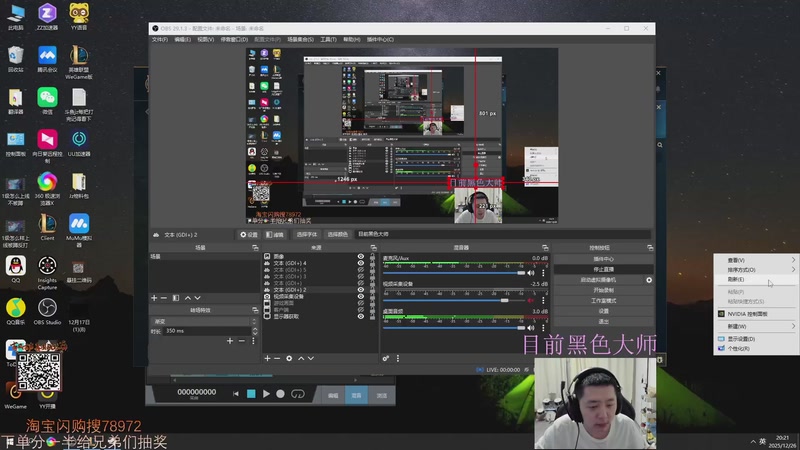Open 场景集合(S) menu in OBS
Viewport: 800px width, 450px height.
[x=300, y=40]
